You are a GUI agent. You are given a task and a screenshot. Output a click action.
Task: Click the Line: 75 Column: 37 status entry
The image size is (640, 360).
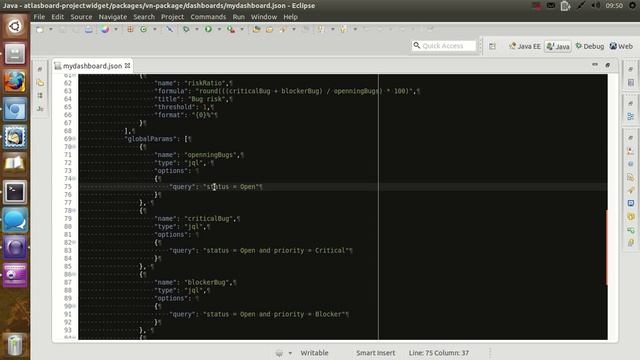439,353
